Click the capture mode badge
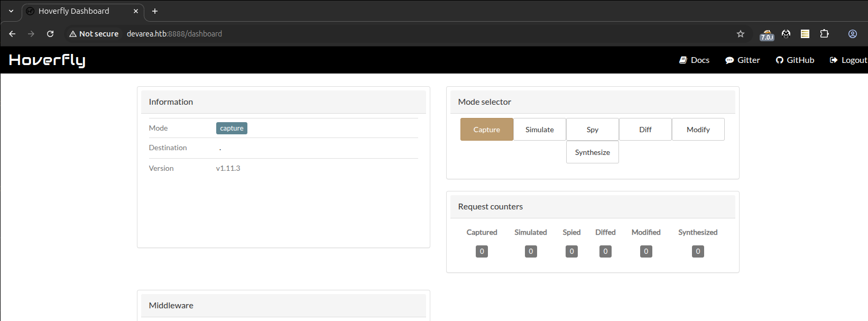The height and width of the screenshot is (321, 868). pyautogui.click(x=232, y=129)
